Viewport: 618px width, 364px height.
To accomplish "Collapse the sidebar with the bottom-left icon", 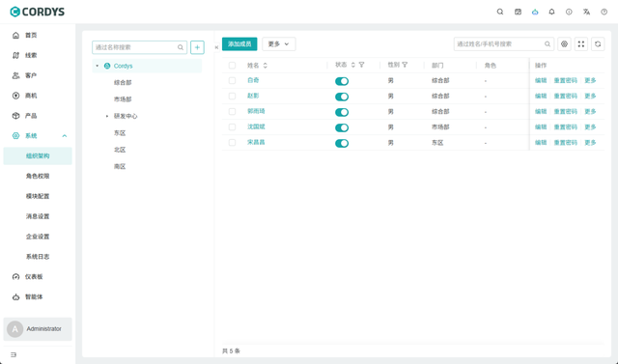I will pyautogui.click(x=14, y=355).
